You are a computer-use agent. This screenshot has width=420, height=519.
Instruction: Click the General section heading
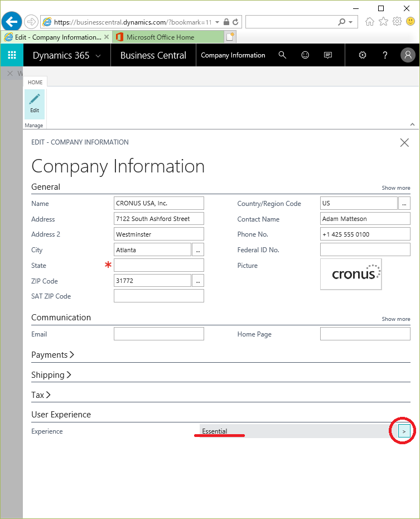(x=46, y=187)
